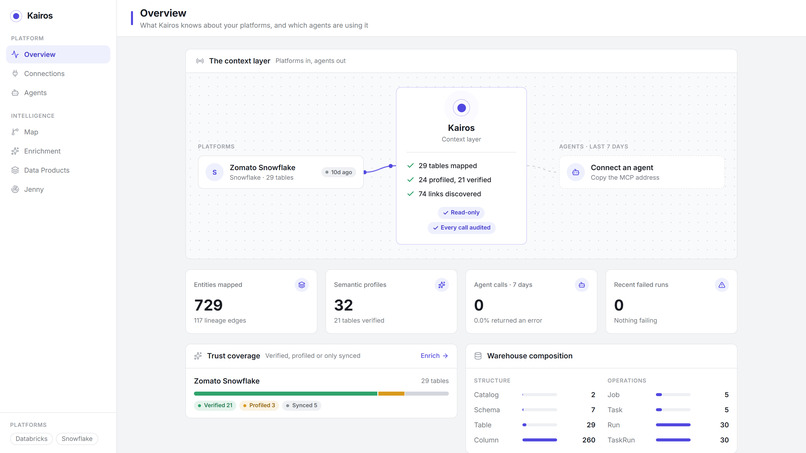The image size is (806, 453).
Task: Click the Trust coverage sparkle icon
Action: pos(198,356)
